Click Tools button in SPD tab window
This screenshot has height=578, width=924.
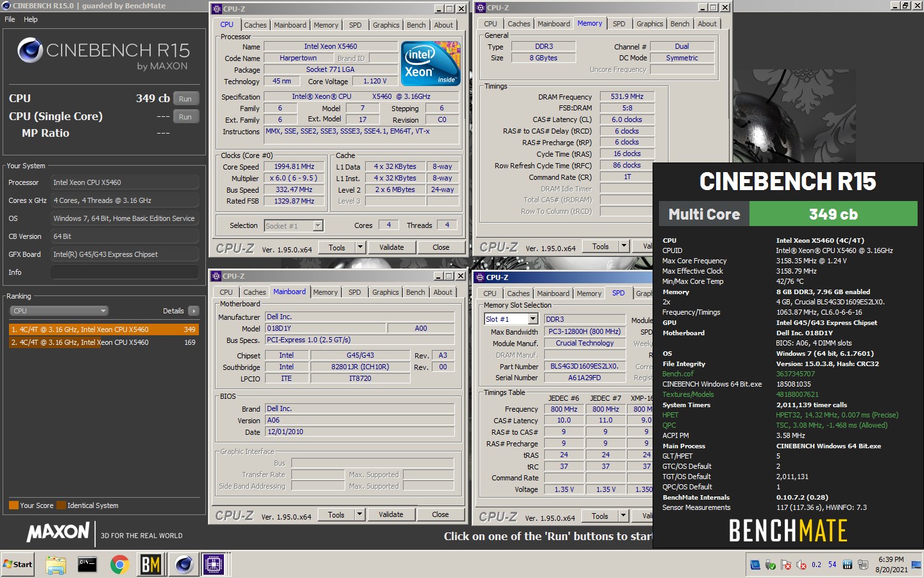[x=600, y=516]
